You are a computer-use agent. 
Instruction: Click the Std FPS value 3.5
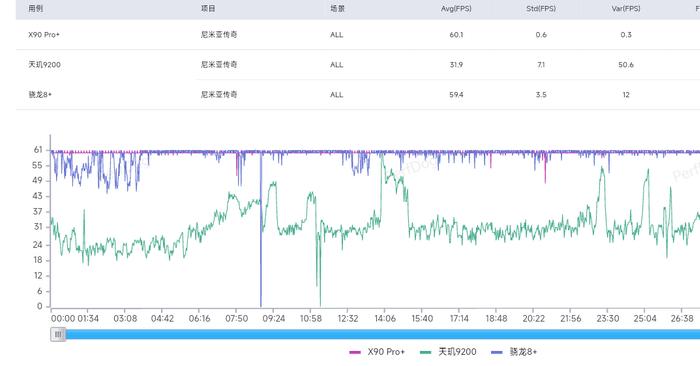click(541, 95)
